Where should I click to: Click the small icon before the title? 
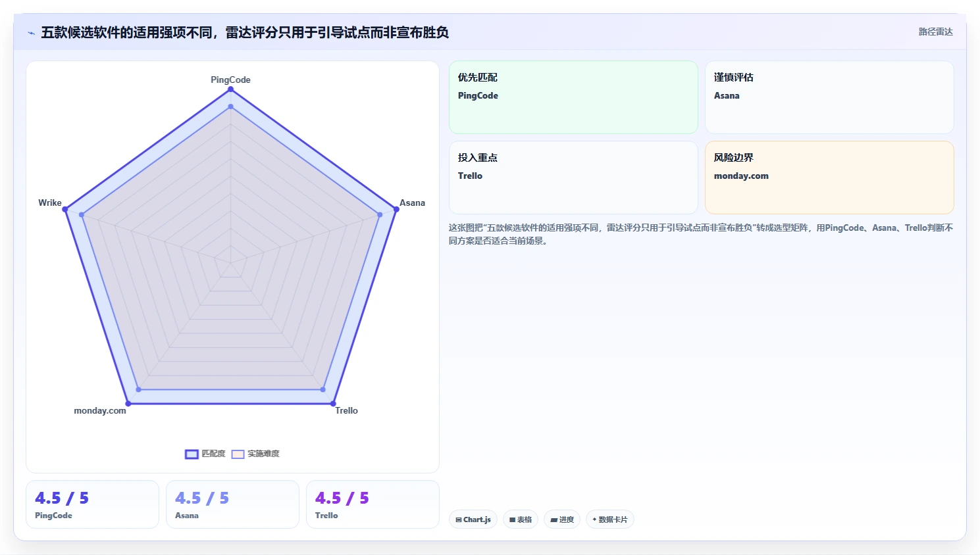point(31,33)
